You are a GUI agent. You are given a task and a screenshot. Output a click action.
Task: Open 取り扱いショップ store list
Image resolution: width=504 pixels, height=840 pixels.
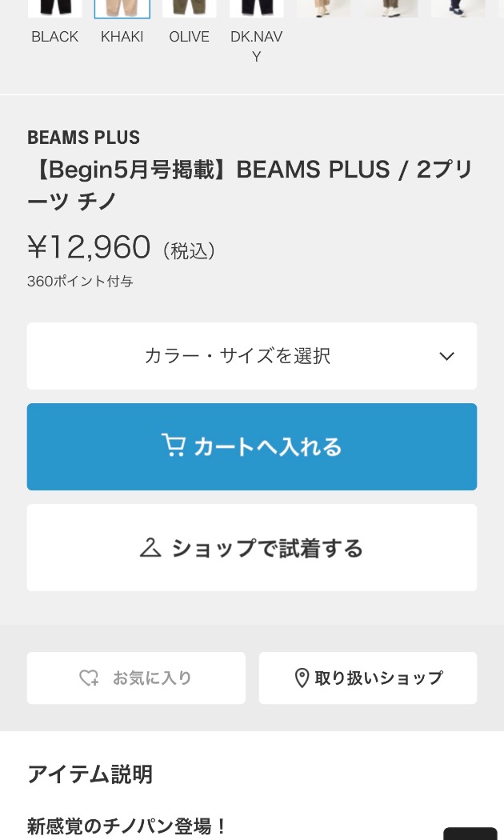tap(368, 678)
